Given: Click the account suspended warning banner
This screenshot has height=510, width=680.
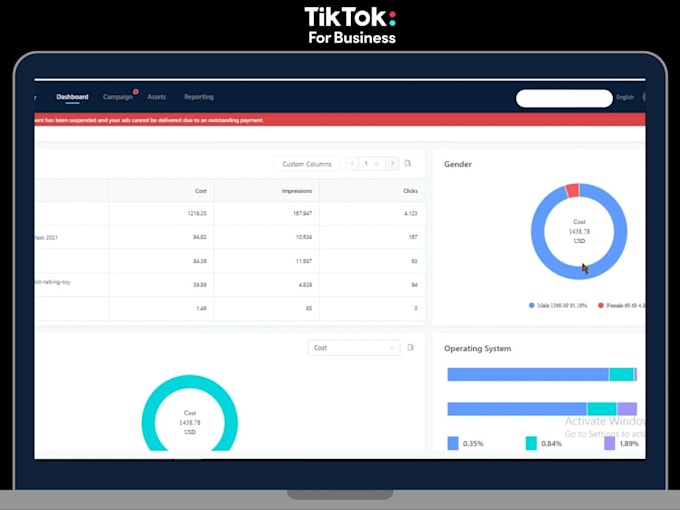Looking at the screenshot, I should point(340,120).
